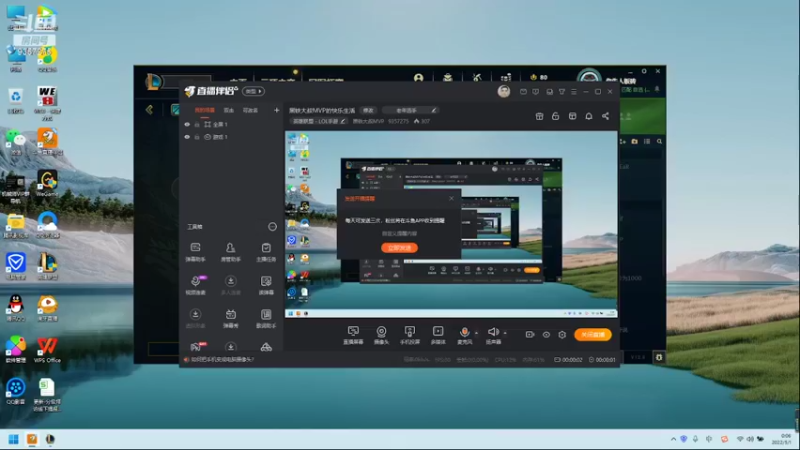Hide the first fullscreen source layer

[x=187, y=124]
